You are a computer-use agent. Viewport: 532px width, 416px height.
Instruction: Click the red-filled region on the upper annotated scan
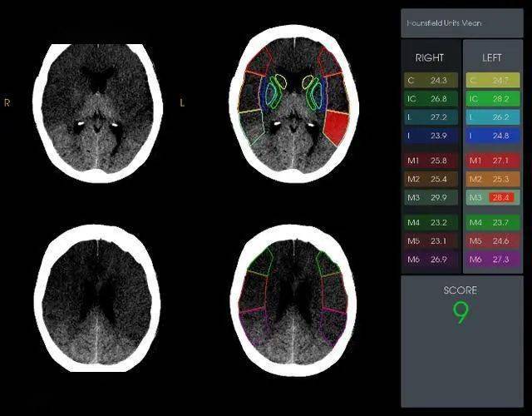tap(337, 126)
